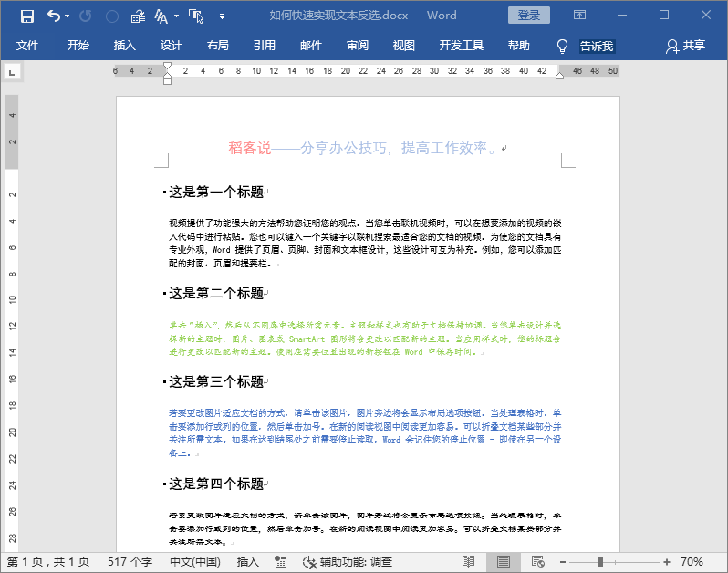Click the zoom in plus button
This screenshot has height=573, width=728.
667,562
